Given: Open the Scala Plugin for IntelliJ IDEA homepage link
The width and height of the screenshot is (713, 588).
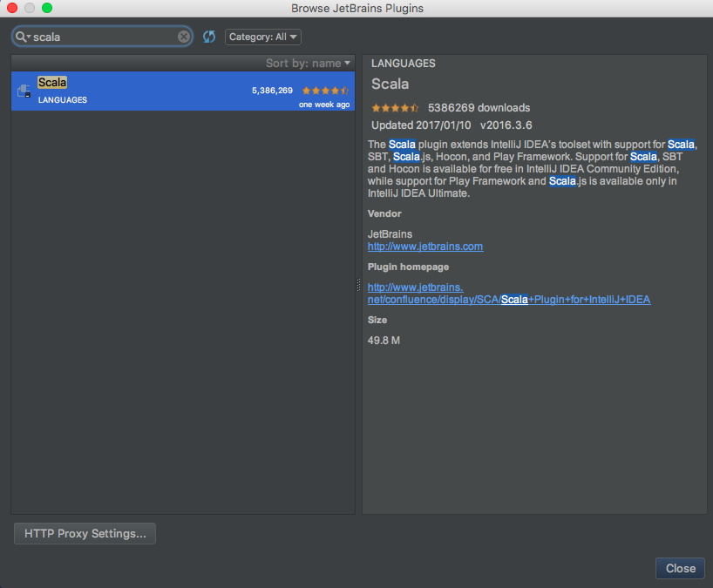Looking at the screenshot, I should click(509, 294).
